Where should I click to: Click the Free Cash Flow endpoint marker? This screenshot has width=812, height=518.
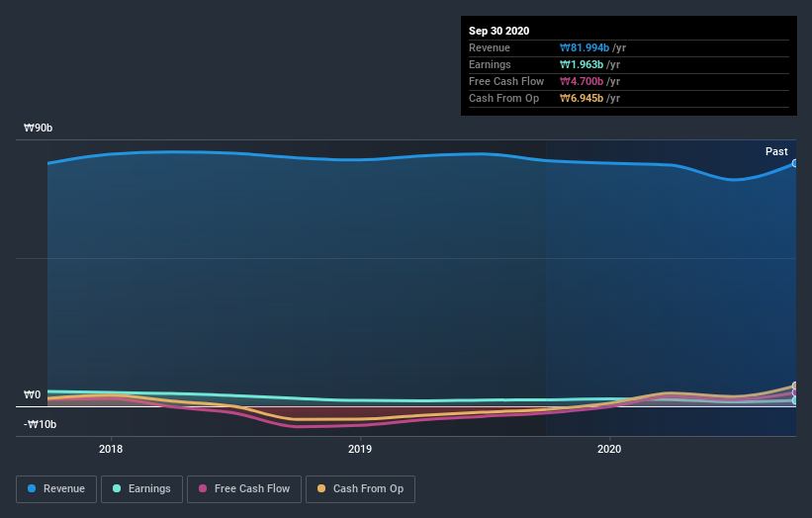coord(795,392)
